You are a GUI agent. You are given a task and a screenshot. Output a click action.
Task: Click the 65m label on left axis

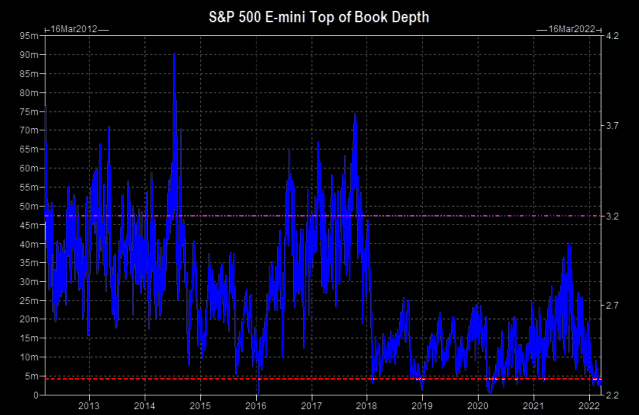pos(29,149)
